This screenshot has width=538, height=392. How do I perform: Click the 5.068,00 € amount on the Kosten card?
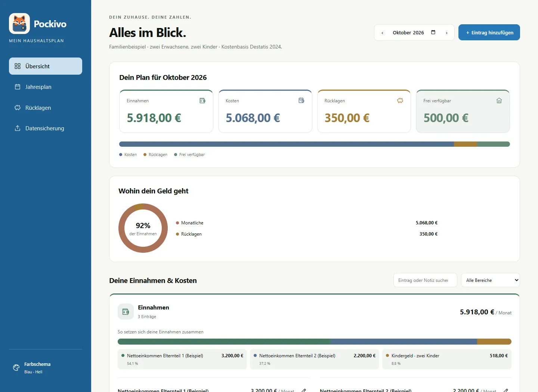point(253,118)
